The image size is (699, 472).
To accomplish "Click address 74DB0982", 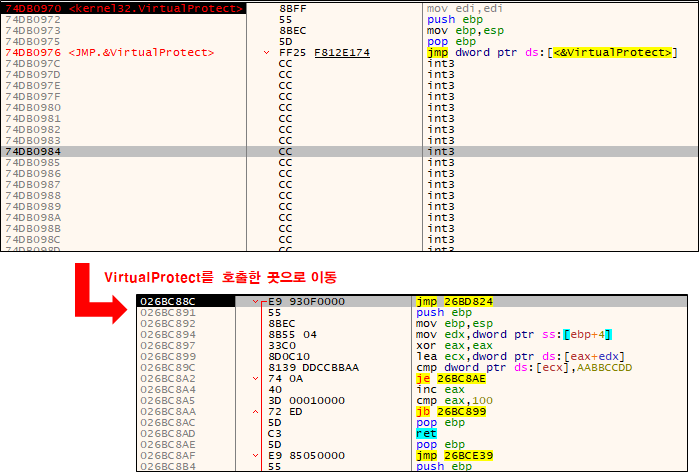I will pyautogui.click(x=33, y=129).
